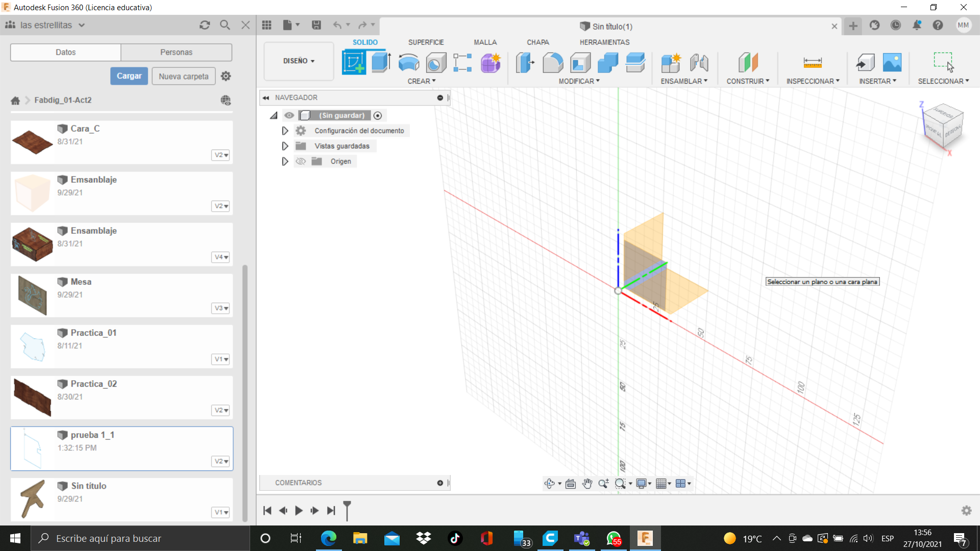The image size is (980, 551).
Task: Select the Offset Face tool
Action: (x=635, y=63)
